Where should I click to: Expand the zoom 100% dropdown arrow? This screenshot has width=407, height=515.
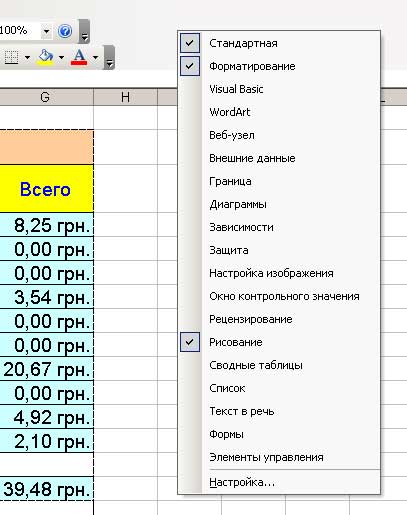click(46, 31)
